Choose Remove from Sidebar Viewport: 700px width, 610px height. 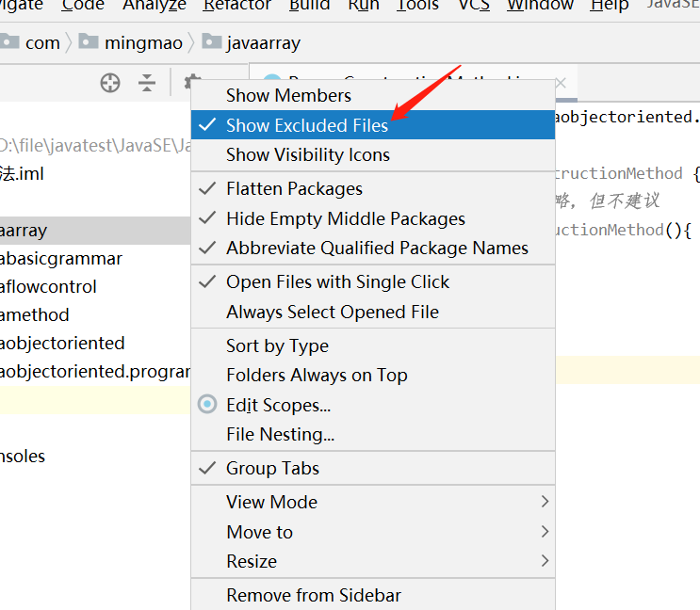point(313,595)
